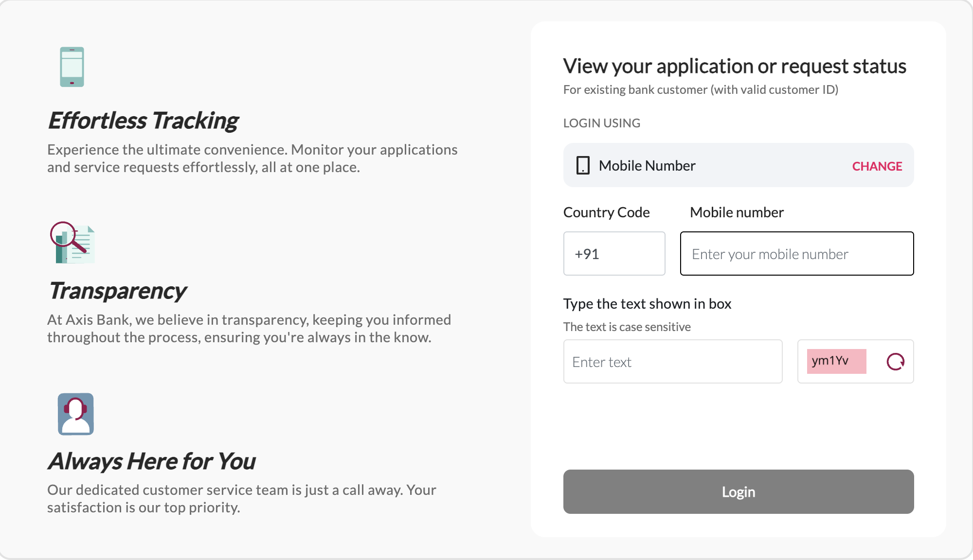Select the Mobile Number login option row
This screenshot has height=560, width=973.
[x=739, y=165]
